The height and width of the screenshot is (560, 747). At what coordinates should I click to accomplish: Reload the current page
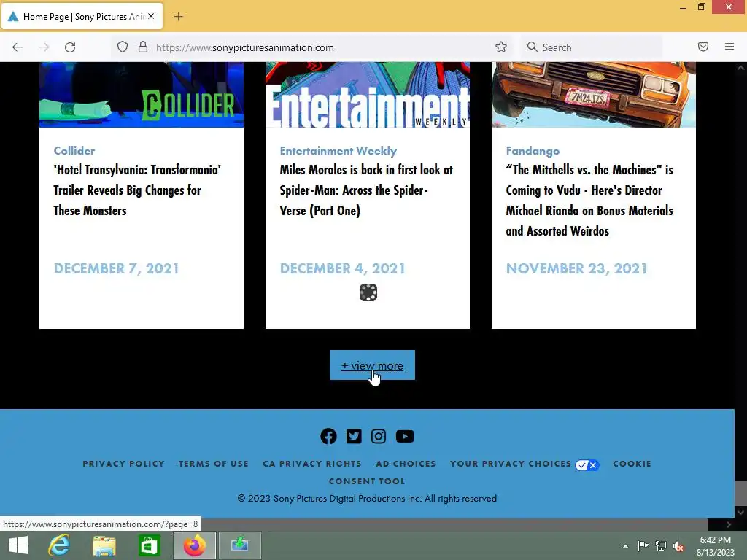coord(70,47)
